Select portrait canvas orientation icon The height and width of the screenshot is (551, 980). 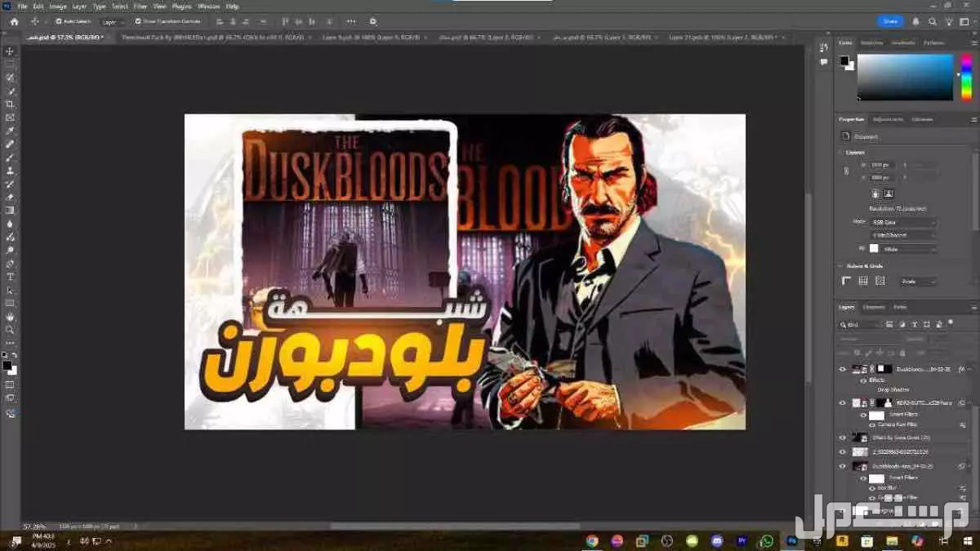[x=875, y=193]
